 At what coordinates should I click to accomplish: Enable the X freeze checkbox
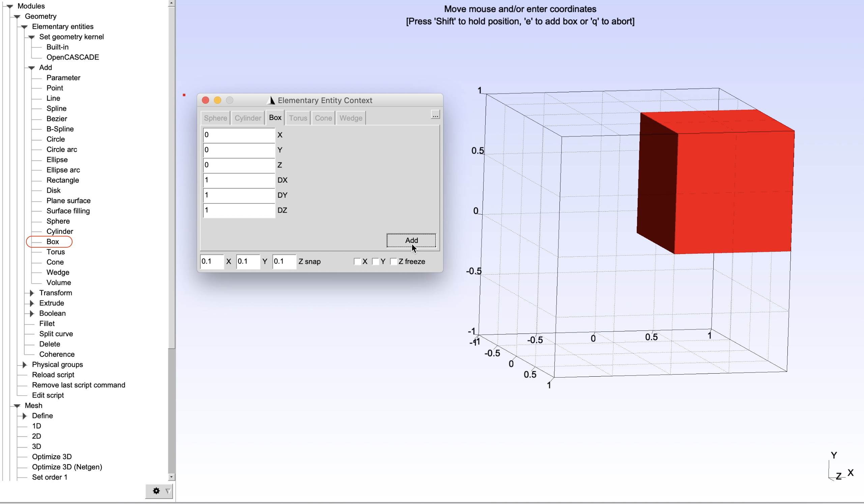pyautogui.click(x=357, y=261)
